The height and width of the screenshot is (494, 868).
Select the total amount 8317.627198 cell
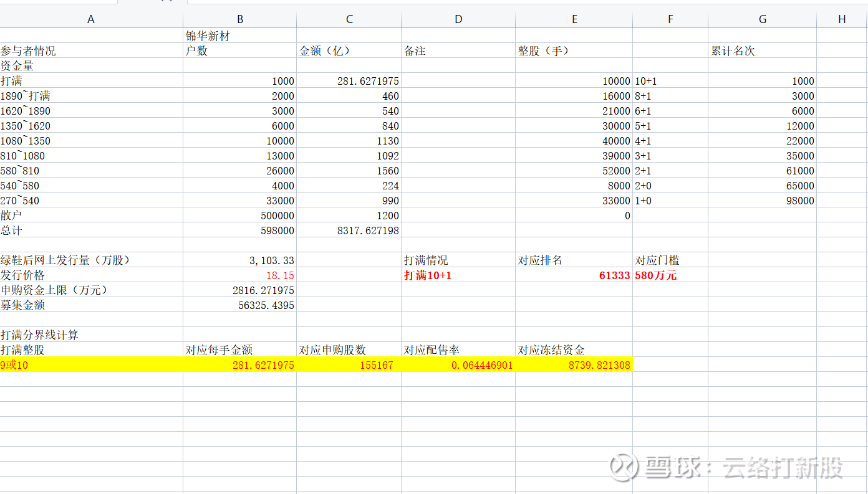349,230
